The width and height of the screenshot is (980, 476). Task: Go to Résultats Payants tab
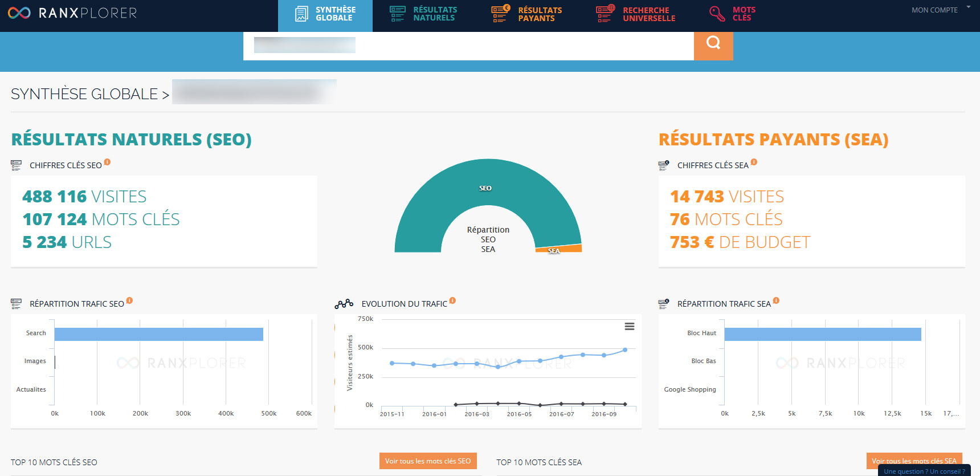pos(526,14)
